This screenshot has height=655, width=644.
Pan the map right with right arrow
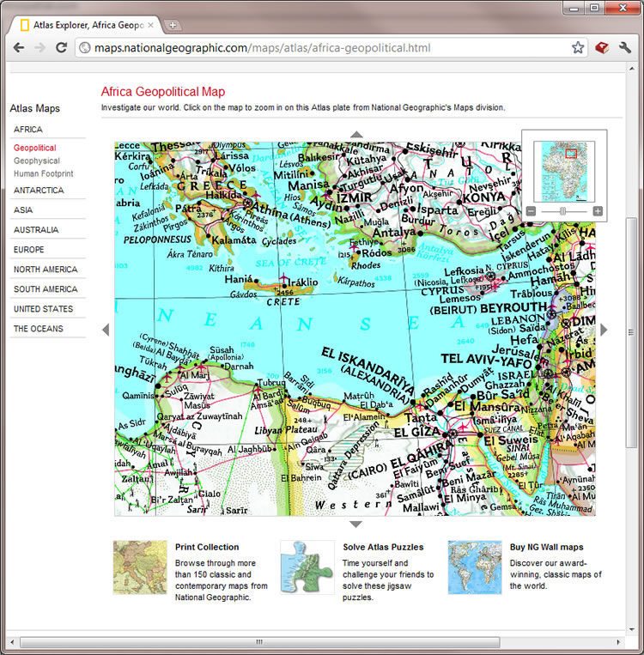604,330
